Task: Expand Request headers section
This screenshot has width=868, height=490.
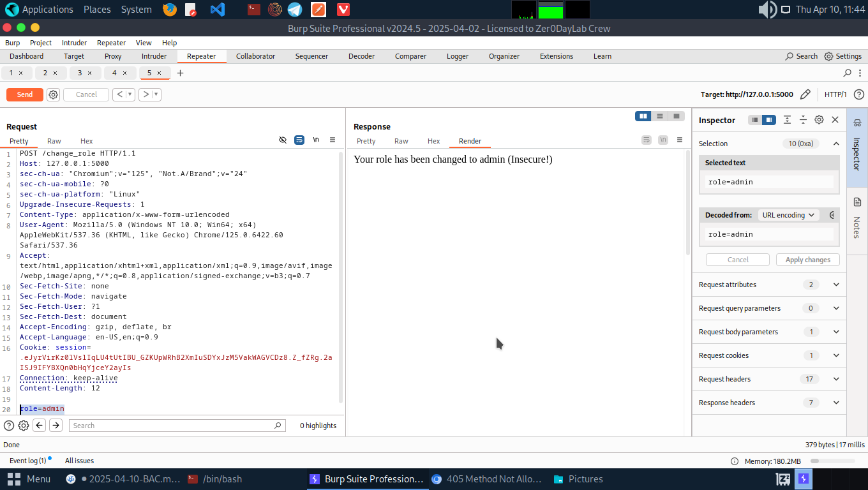Action: click(x=836, y=379)
